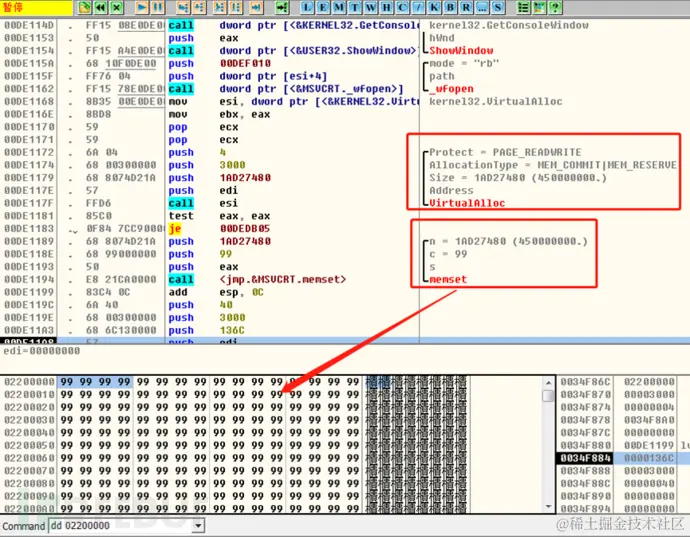Click the Go to address icon
This screenshot has width=690, height=537.
282,7
